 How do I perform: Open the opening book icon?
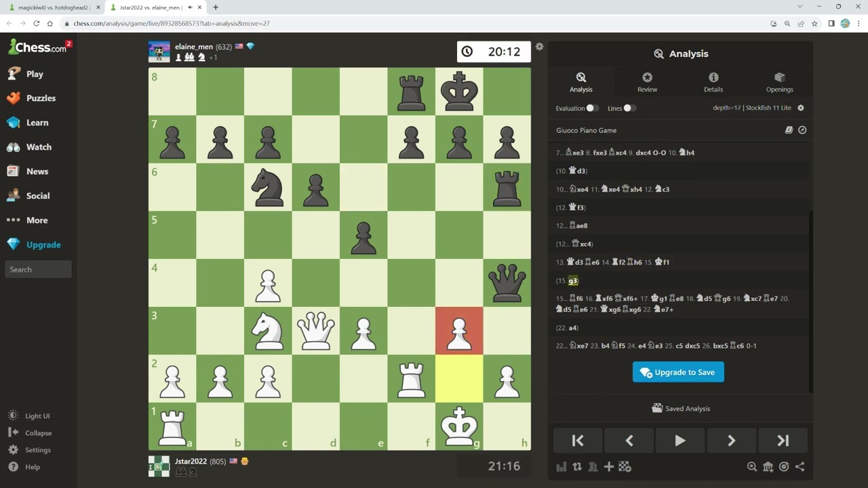(789, 130)
